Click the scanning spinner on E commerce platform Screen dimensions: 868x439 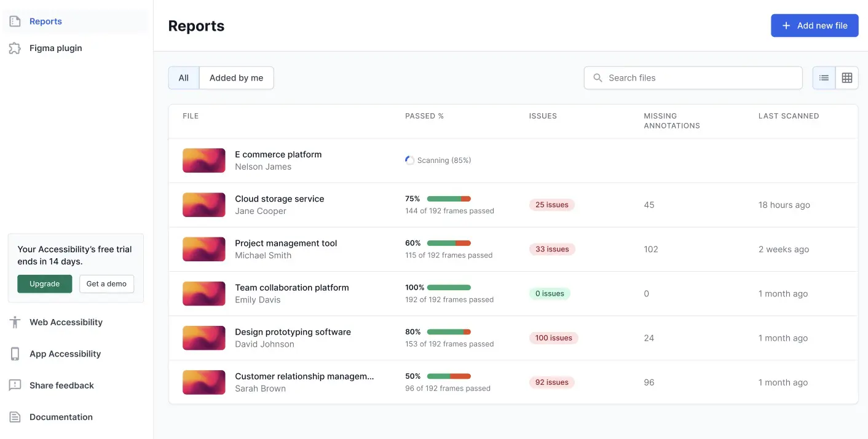409,160
